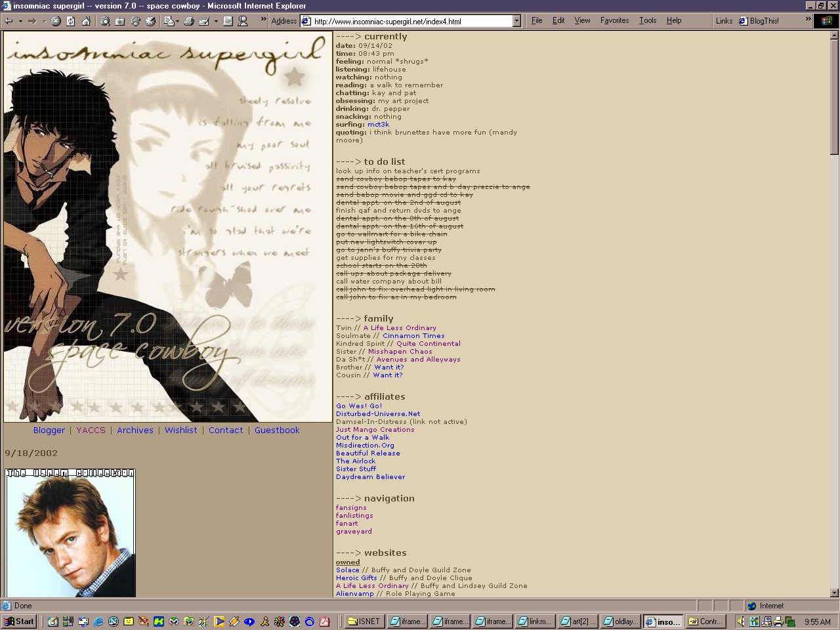Go forward with the Forward arrow

[x=32, y=21]
